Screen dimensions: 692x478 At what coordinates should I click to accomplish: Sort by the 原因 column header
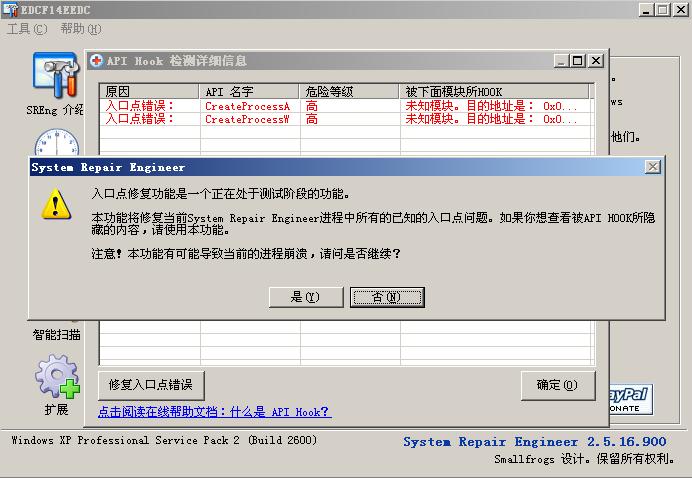pyautogui.click(x=149, y=91)
